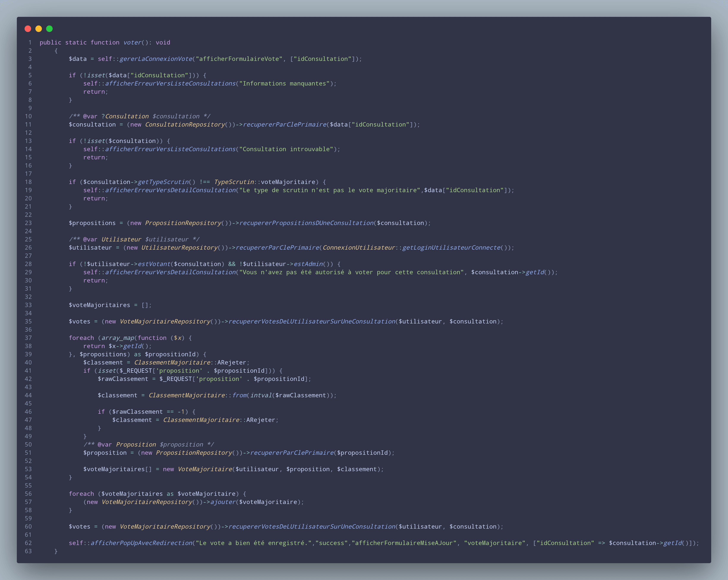Click "$x->getId()" on line 38
This screenshot has height=580, width=728.
click(128, 346)
